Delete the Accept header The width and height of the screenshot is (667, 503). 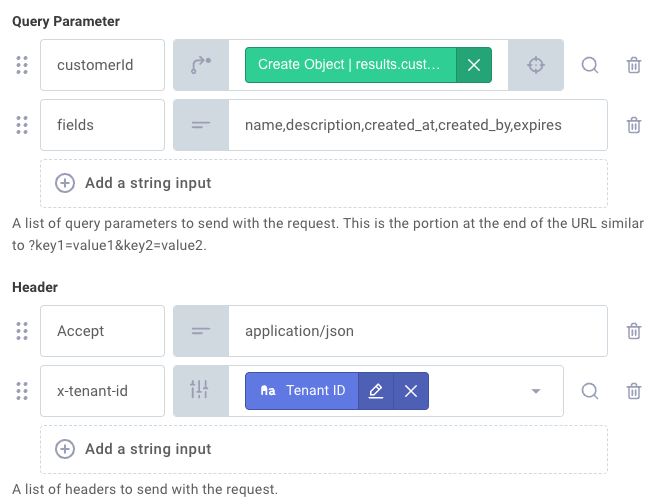point(634,331)
